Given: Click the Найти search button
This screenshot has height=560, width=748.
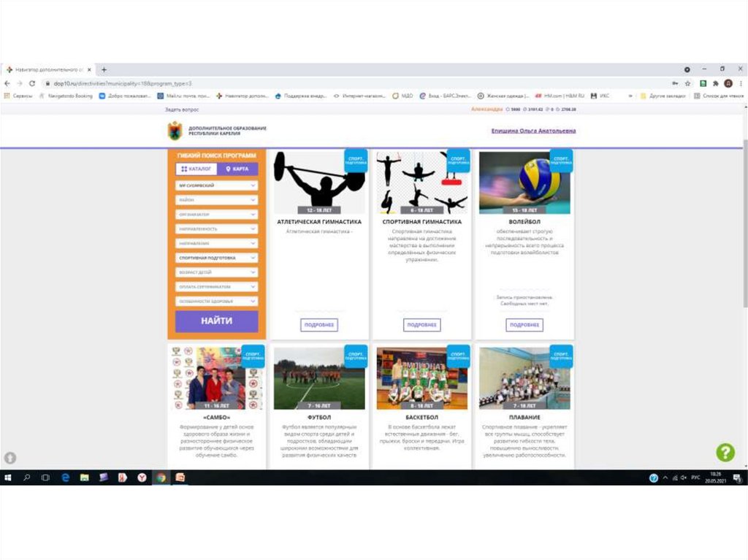Looking at the screenshot, I should click(x=216, y=321).
